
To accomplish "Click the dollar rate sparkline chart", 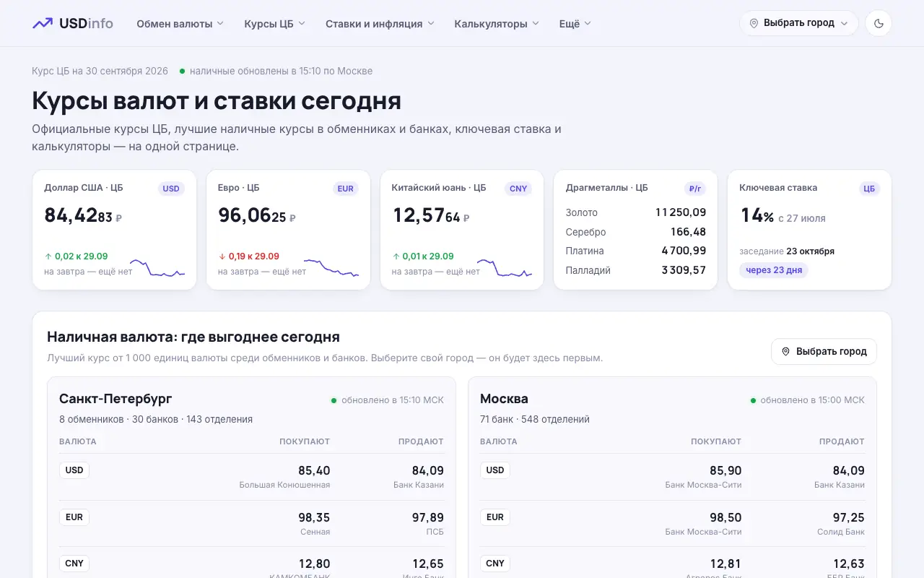I will coord(157,268).
